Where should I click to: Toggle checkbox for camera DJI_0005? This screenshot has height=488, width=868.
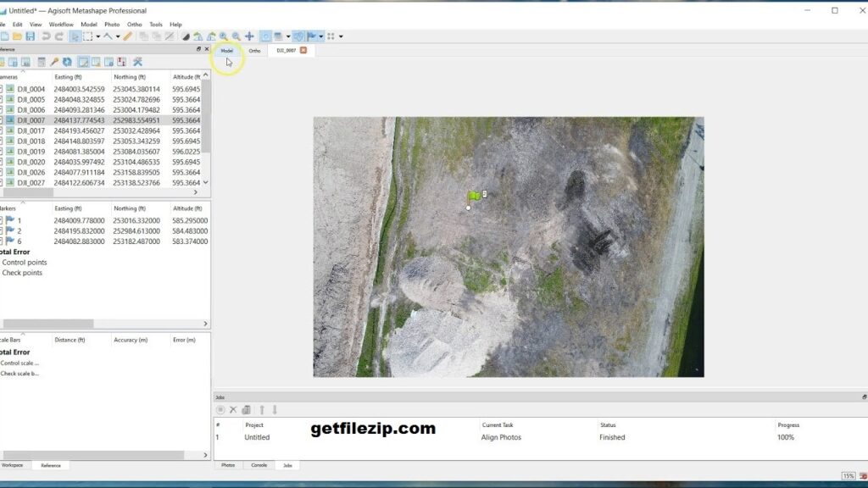[1, 100]
